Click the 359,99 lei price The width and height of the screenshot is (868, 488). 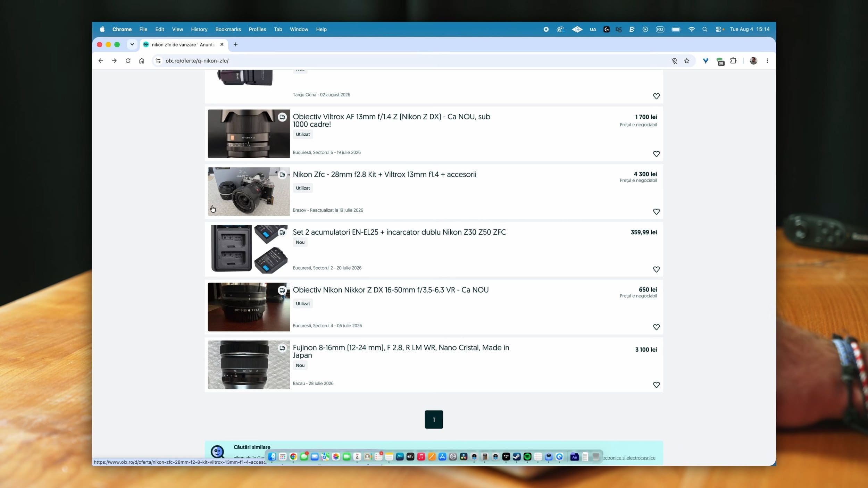pos(644,232)
